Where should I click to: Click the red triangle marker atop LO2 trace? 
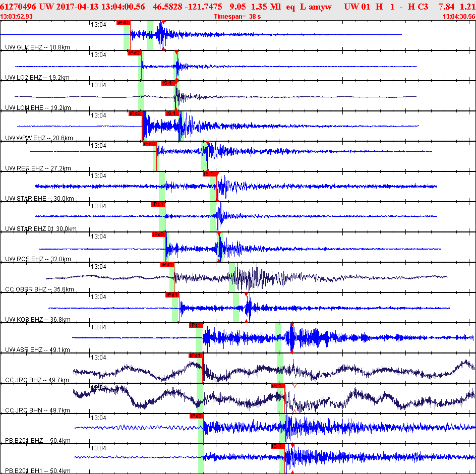click(x=176, y=52)
